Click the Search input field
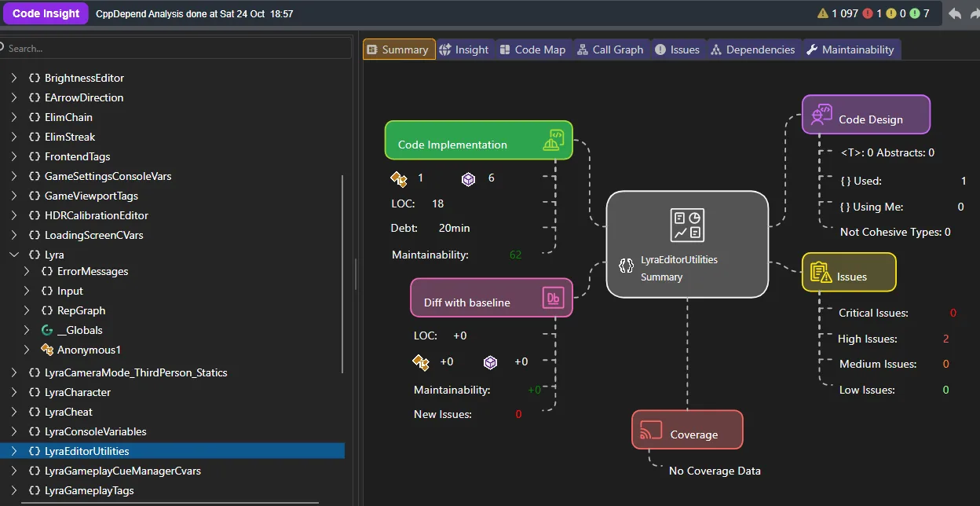Image resolution: width=980 pixels, height=506 pixels. (x=176, y=48)
